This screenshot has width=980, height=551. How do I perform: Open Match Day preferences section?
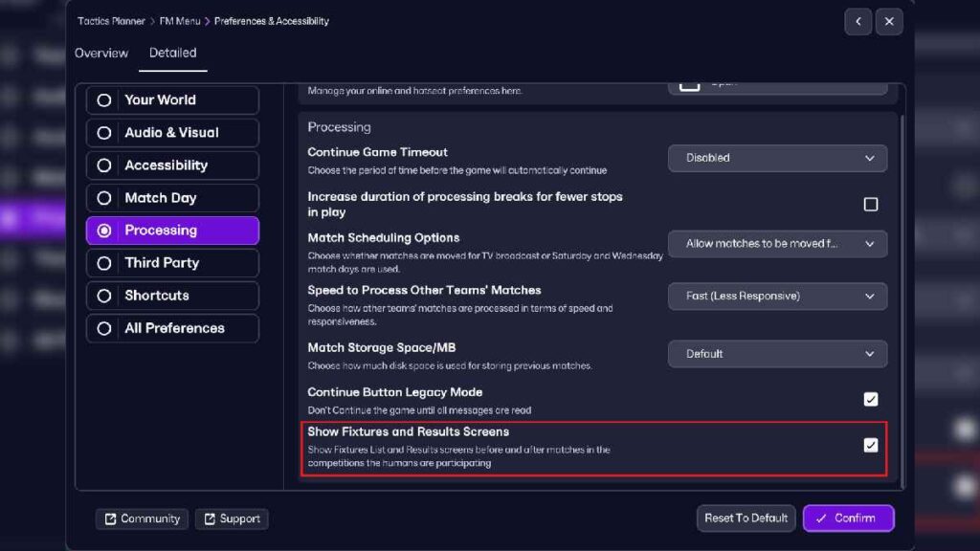(172, 198)
